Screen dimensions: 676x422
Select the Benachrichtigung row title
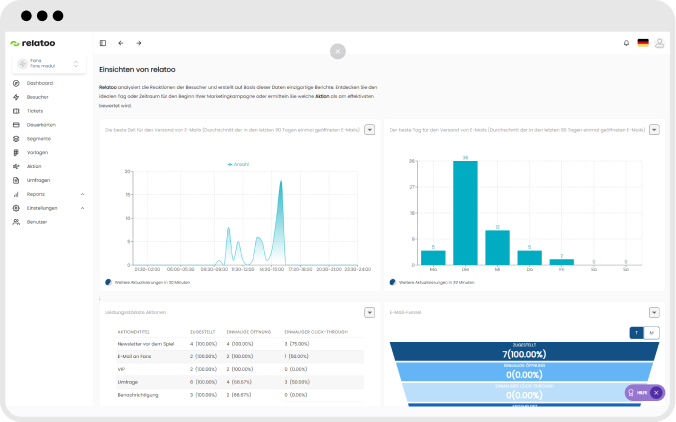pyautogui.click(x=138, y=395)
